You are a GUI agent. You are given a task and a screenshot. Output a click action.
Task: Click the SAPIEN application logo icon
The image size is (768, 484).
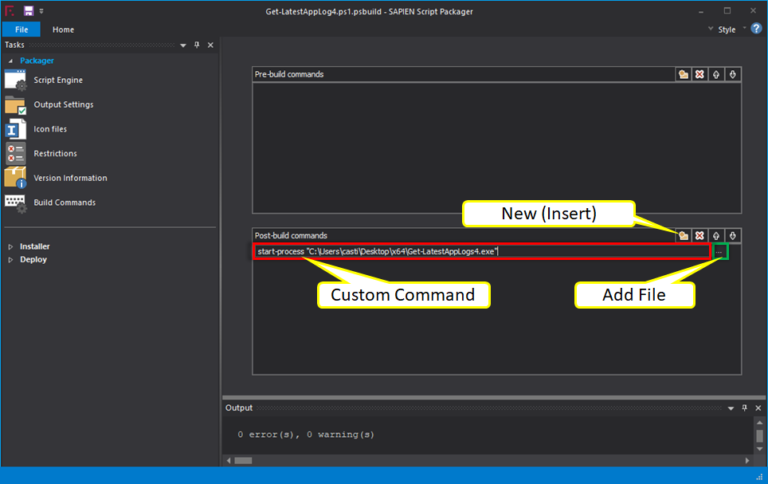[x=10, y=11]
